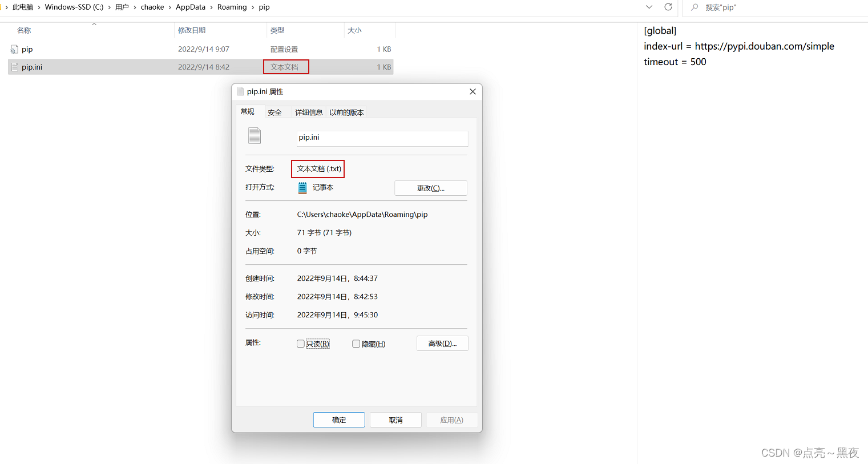Switch to the 安全 tab
This screenshot has width=868, height=464.
click(x=274, y=112)
